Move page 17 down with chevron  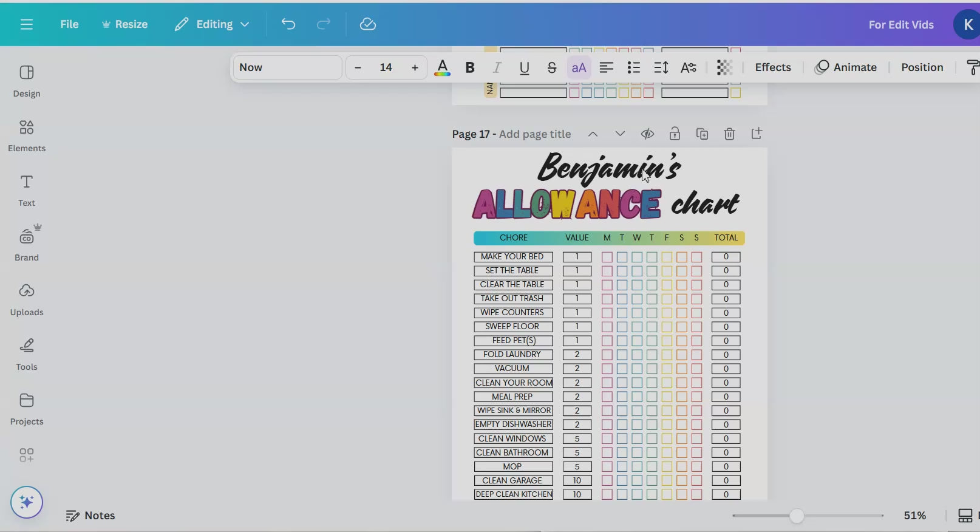click(619, 134)
